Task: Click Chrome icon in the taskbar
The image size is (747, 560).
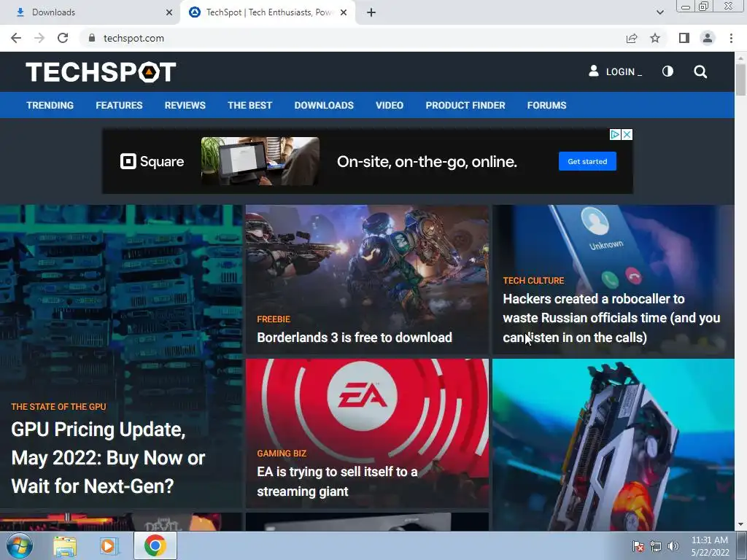Action: (155, 545)
